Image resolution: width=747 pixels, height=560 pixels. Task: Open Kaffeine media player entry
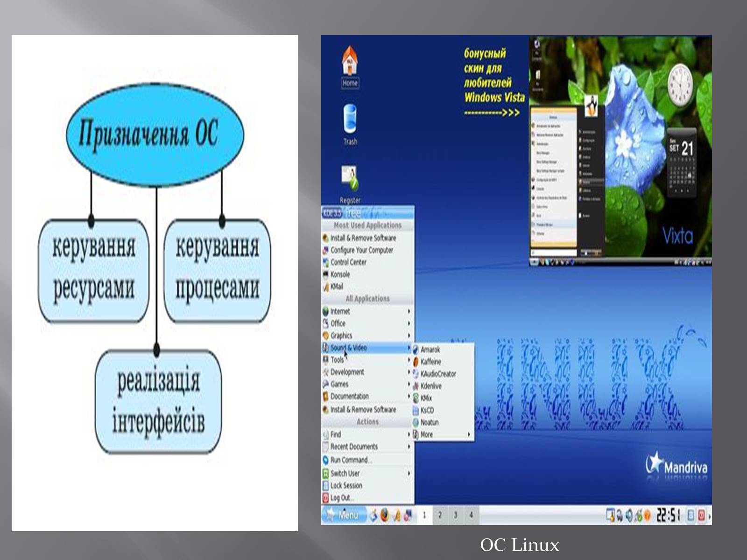pyautogui.click(x=430, y=362)
